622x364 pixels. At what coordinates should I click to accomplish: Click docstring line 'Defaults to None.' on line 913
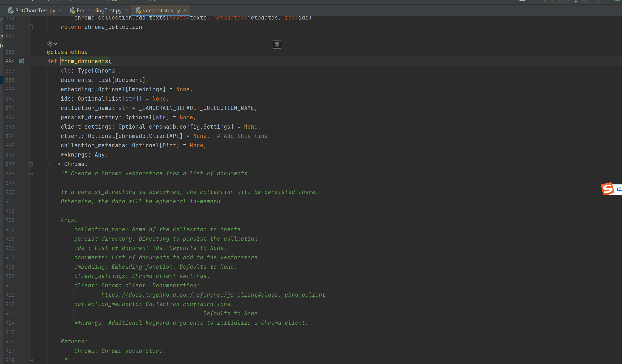point(232,313)
